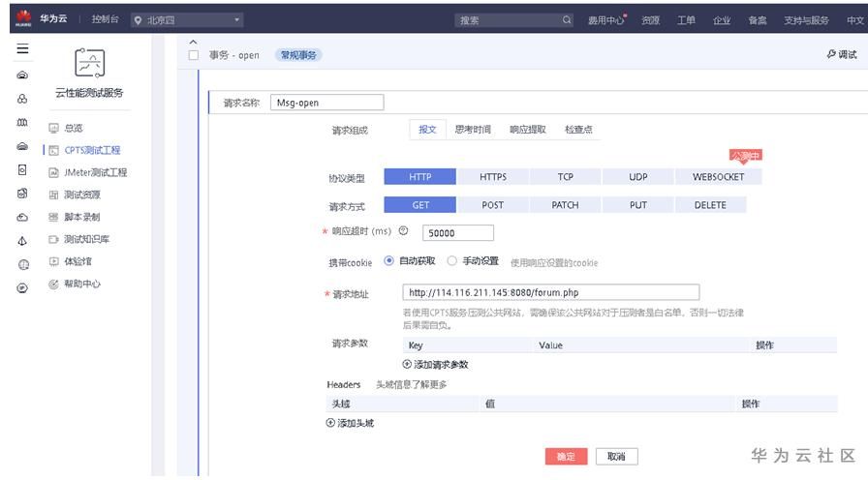The image size is (868, 480).
Task: Click 添加请求参数 text link
Action: [441, 365]
